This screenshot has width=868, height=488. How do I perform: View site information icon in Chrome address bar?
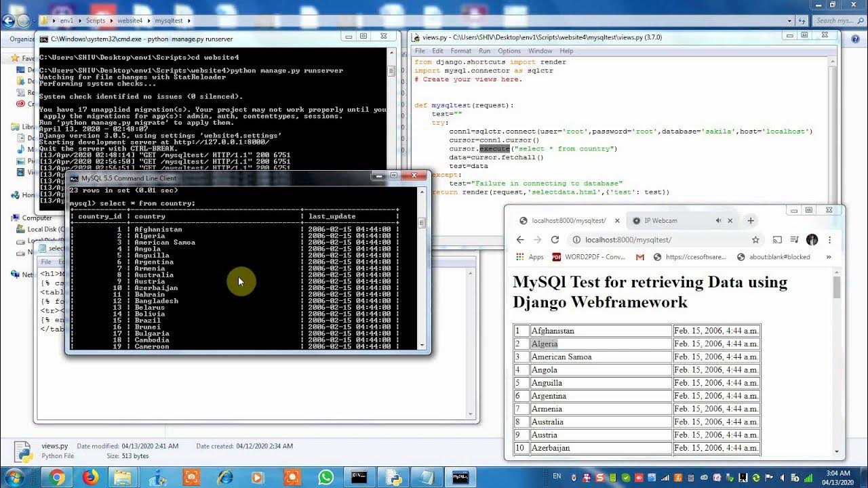[x=576, y=239]
